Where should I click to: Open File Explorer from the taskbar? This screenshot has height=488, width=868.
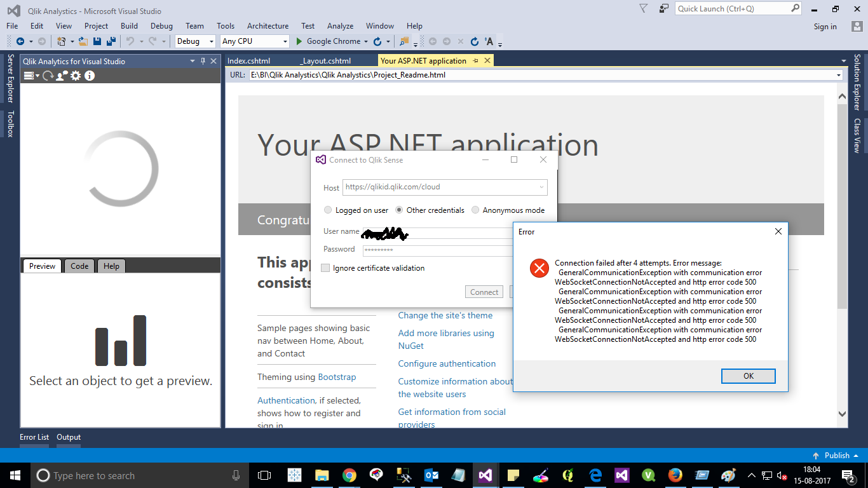(x=322, y=475)
